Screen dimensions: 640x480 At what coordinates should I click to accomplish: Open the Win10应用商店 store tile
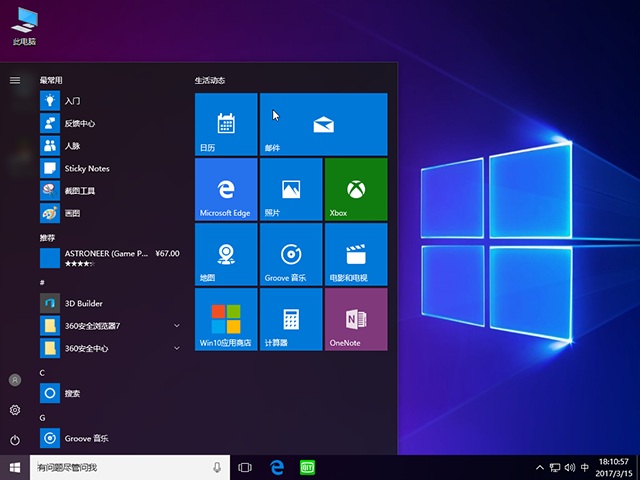coord(226,319)
